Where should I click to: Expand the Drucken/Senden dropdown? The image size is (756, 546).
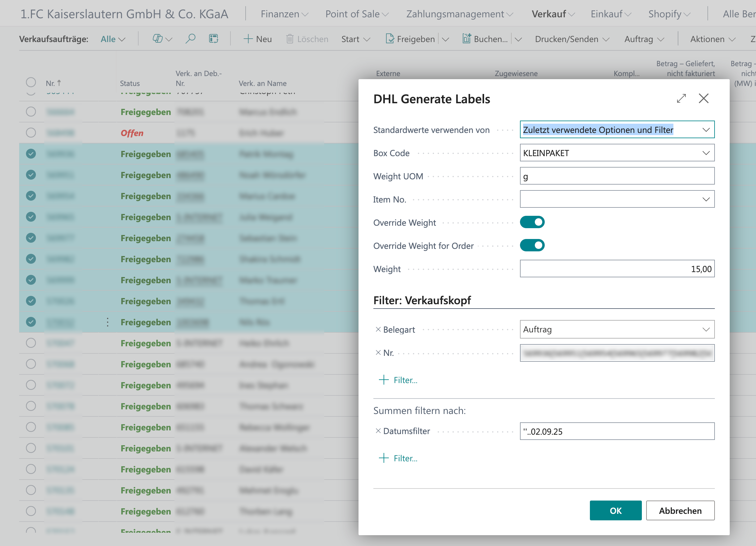click(x=572, y=39)
